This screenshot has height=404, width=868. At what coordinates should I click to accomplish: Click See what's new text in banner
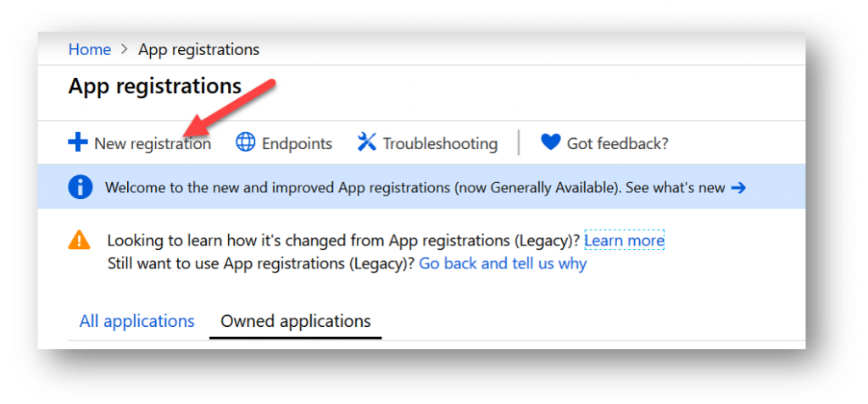[x=674, y=188]
